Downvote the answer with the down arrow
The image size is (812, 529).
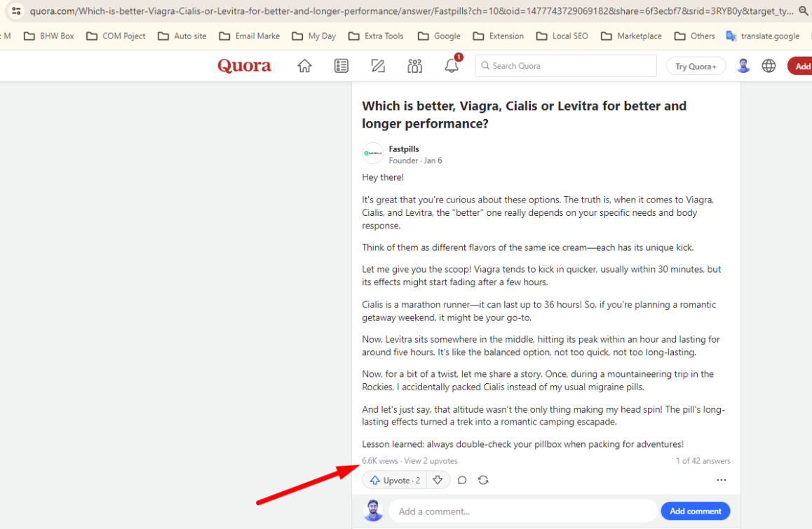[x=438, y=481]
